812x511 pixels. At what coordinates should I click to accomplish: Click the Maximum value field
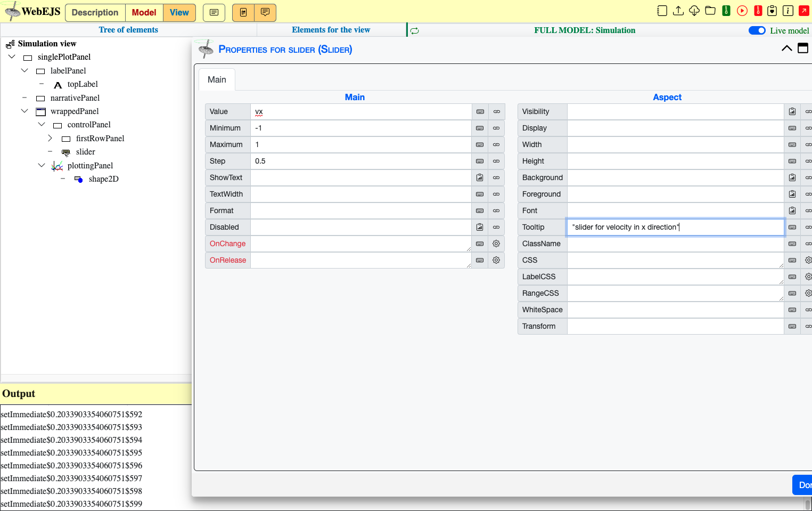coord(361,144)
